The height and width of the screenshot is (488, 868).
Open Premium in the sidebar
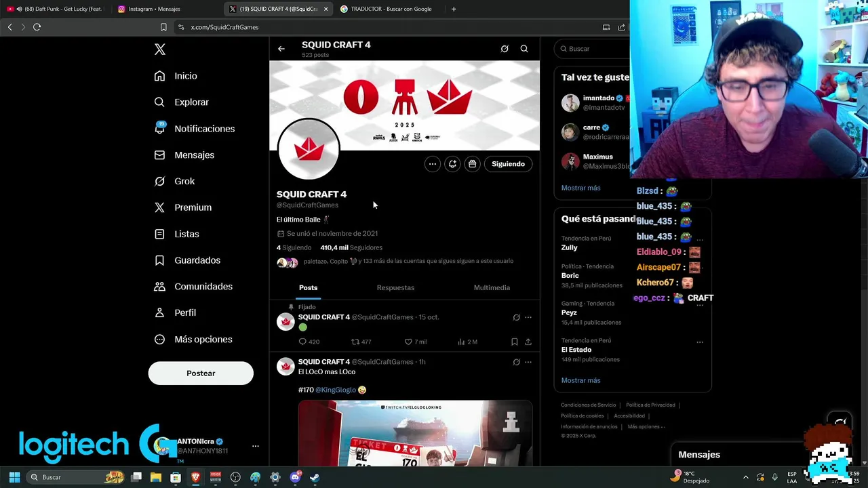pos(183,207)
